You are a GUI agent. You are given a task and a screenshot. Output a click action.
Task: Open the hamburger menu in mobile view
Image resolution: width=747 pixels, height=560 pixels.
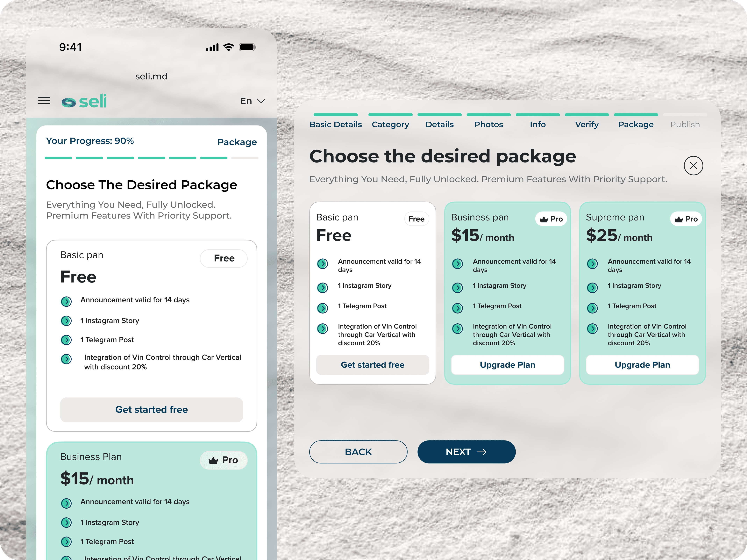[44, 101]
